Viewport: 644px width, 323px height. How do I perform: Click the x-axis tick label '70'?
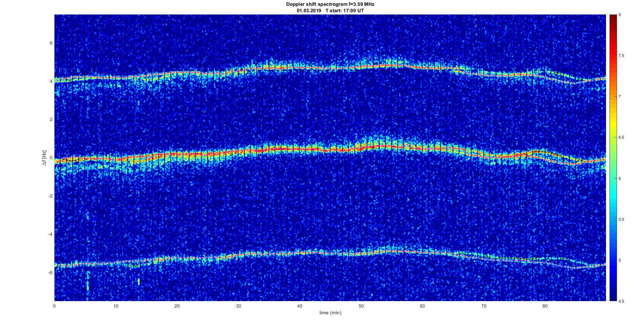tap(484, 306)
